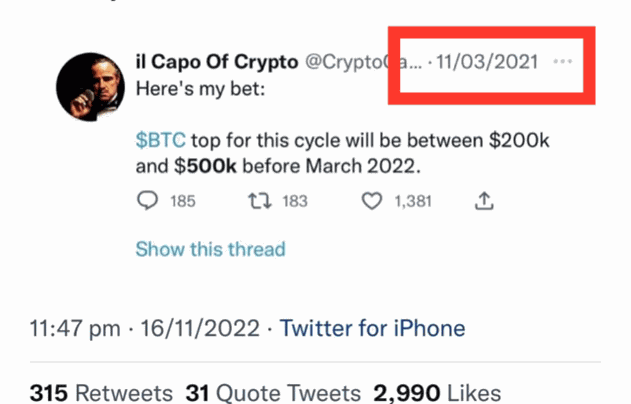Click the 1,381 like count
This screenshot has width=631, height=404.
click(x=412, y=201)
